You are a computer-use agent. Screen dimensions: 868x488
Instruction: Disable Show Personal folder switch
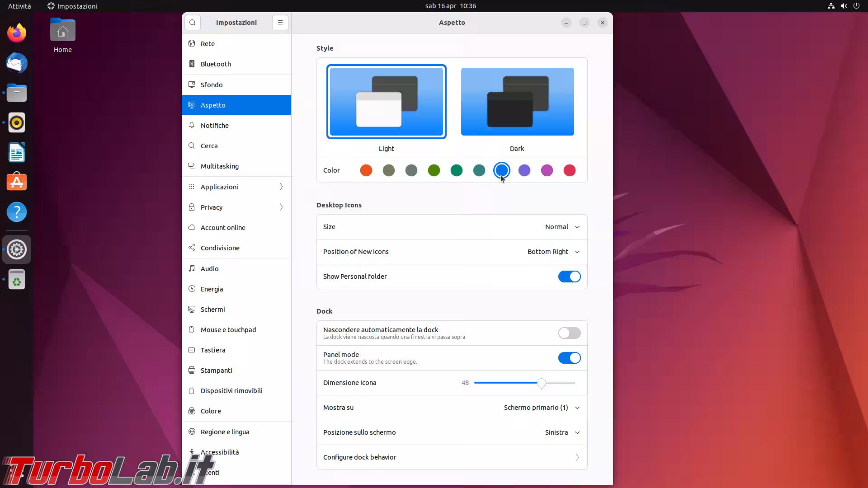pos(569,277)
